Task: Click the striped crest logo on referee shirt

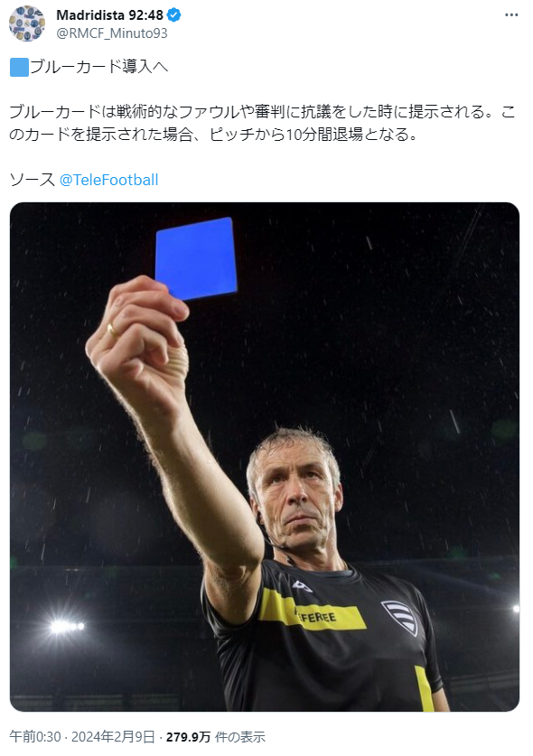Action: tap(400, 617)
